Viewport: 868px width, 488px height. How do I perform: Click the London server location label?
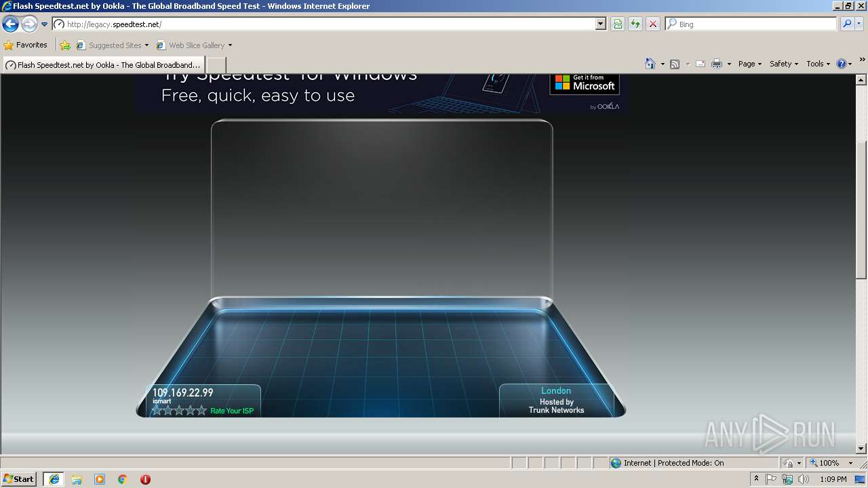click(x=556, y=391)
